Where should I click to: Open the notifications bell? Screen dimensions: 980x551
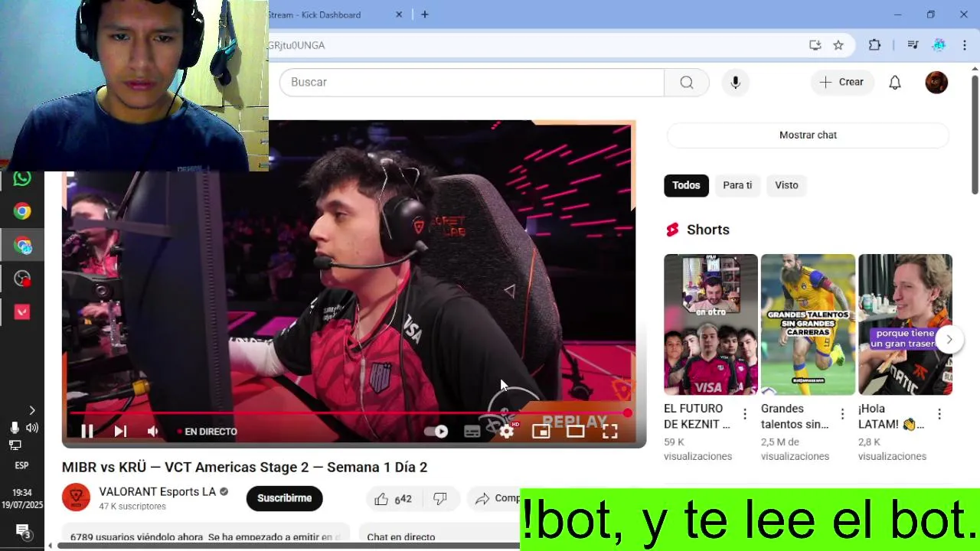pyautogui.click(x=895, y=82)
